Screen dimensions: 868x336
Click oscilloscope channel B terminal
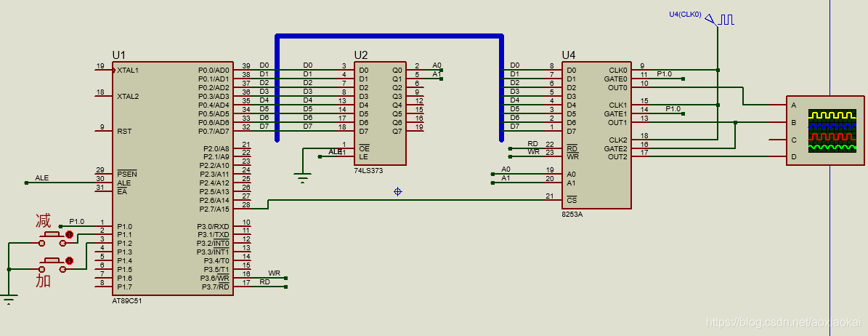(x=793, y=122)
